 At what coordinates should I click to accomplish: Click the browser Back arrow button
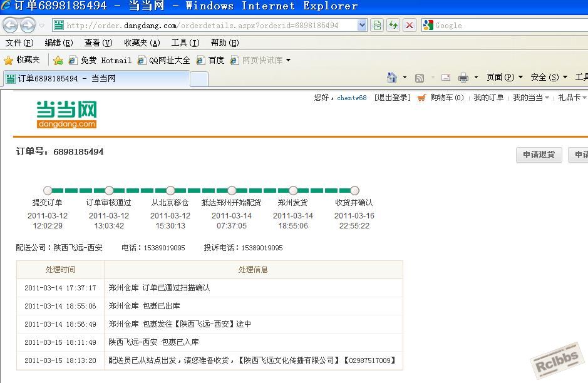(11, 26)
